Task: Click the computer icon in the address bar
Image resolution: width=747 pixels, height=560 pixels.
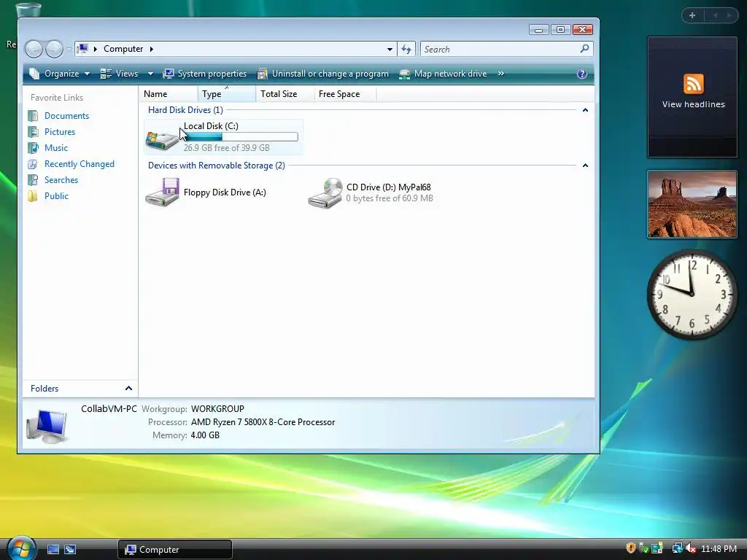Action: pyautogui.click(x=83, y=49)
